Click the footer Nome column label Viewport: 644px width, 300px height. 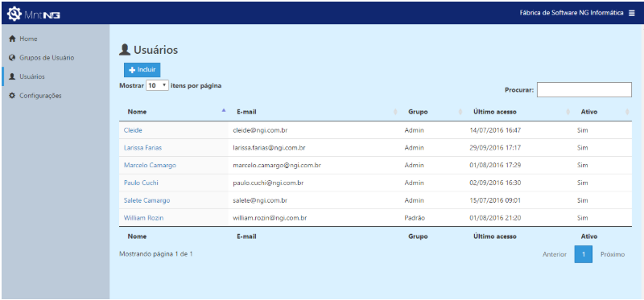click(137, 236)
